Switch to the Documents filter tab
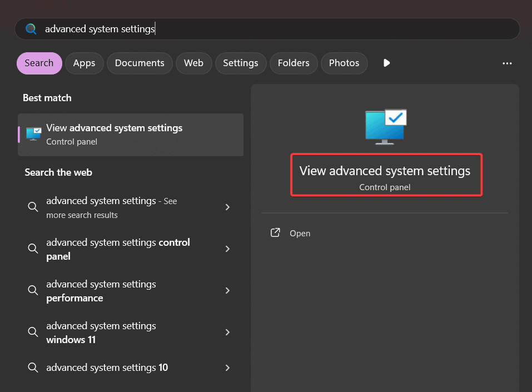This screenshot has width=532, height=392. (140, 63)
